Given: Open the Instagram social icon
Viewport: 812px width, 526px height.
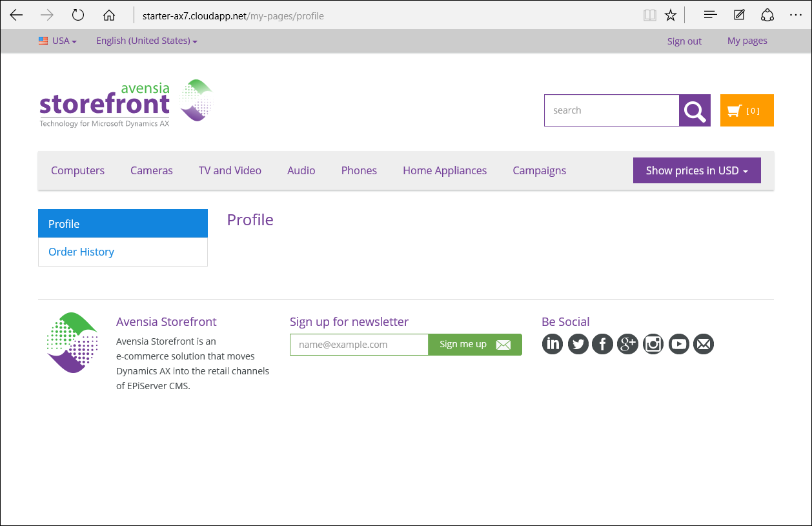Looking at the screenshot, I should [653, 344].
